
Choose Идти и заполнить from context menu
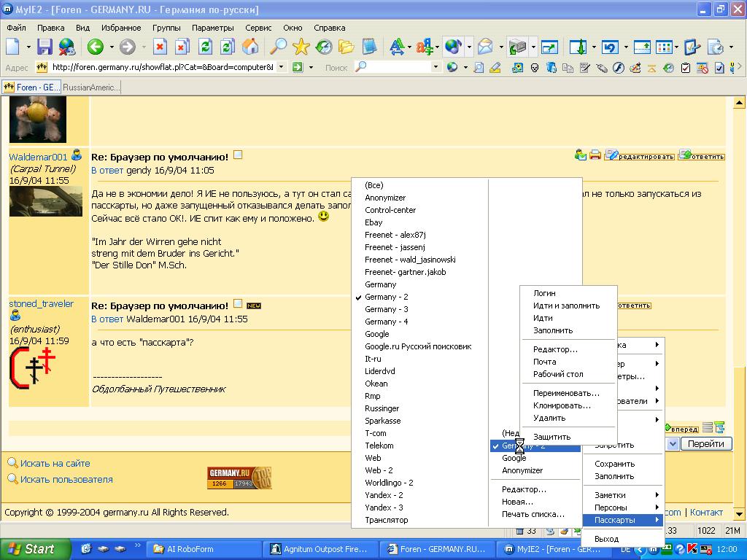(x=568, y=306)
